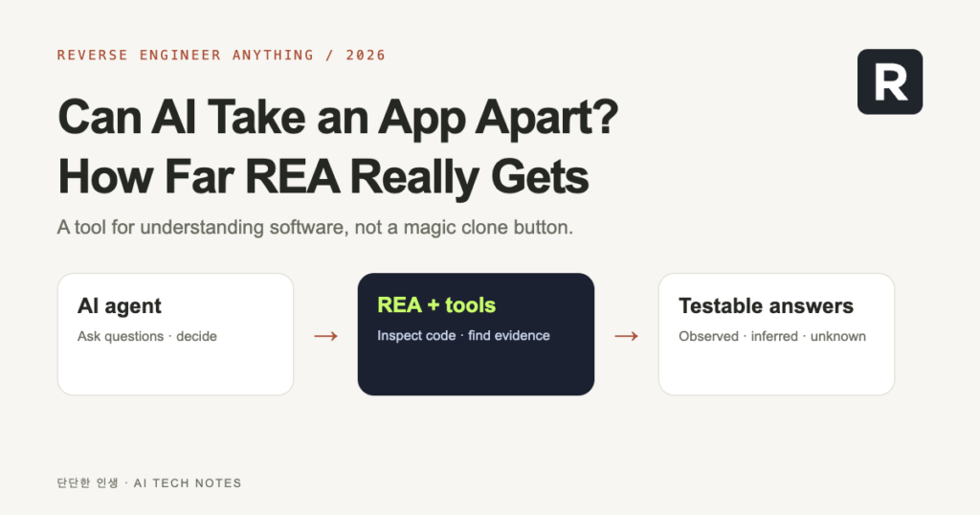
Task: Select the Testable answers card
Action: [777, 334]
